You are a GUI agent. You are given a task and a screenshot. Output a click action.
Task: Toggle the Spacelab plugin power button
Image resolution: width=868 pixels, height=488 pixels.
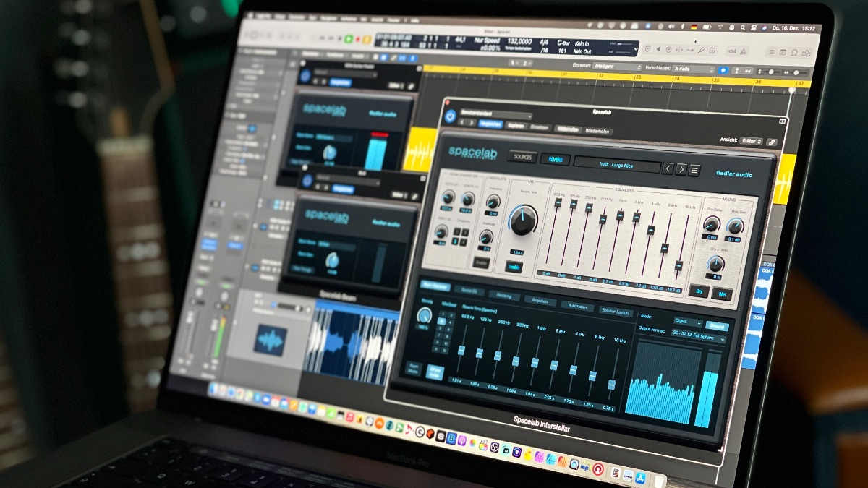[450, 116]
